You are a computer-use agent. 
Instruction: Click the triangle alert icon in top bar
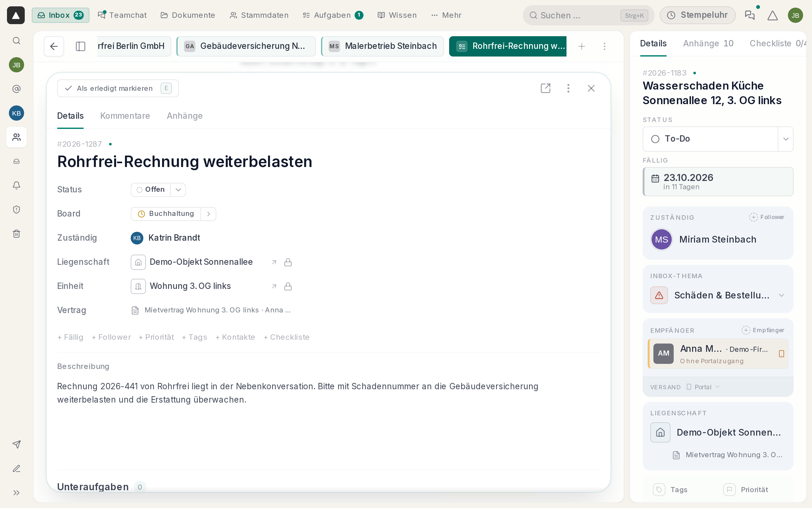[x=773, y=15]
